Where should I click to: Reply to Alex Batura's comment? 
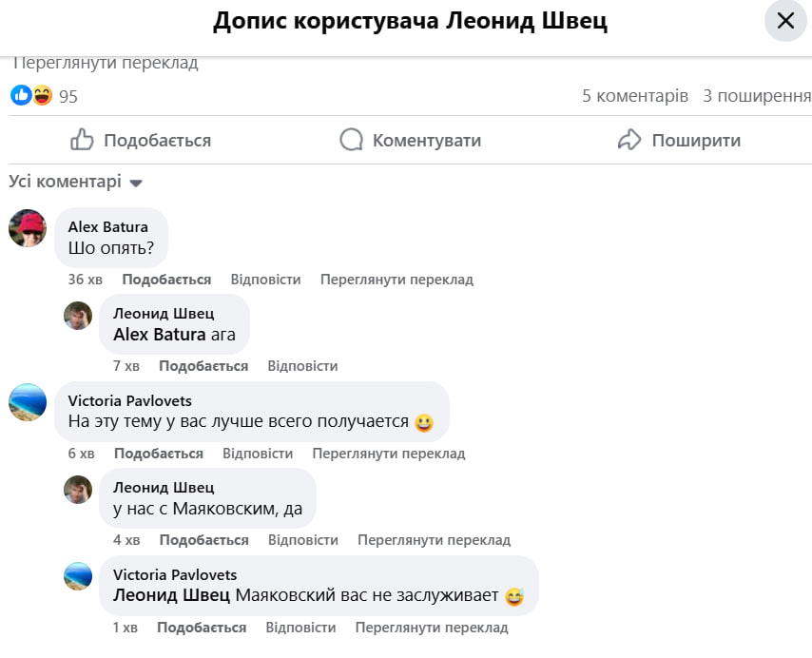pyautogui.click(x=265, y=280)
